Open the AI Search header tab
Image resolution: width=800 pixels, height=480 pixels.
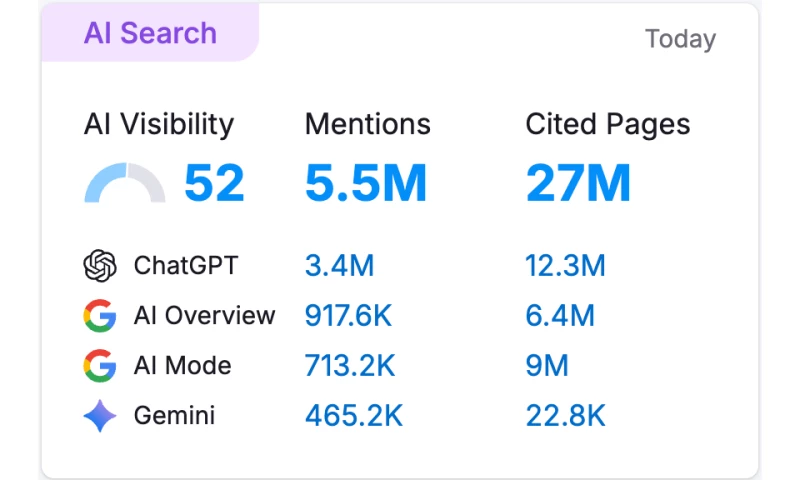[150, 33]
